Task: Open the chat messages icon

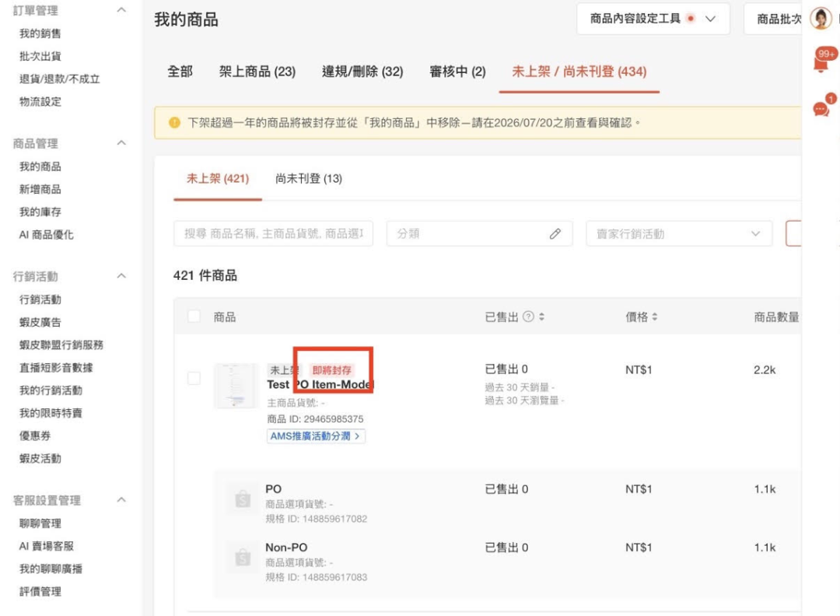Action: tap(822, 107)
